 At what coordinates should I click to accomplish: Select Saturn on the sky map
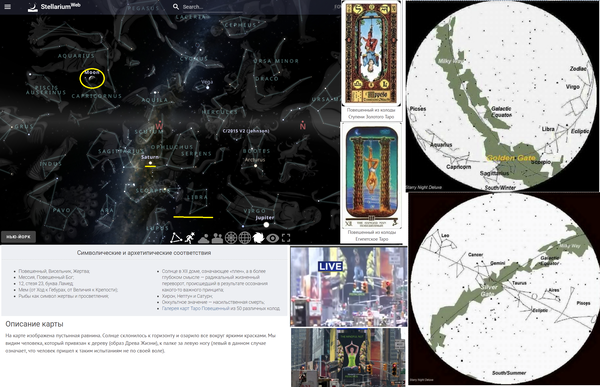pos(150,163)
